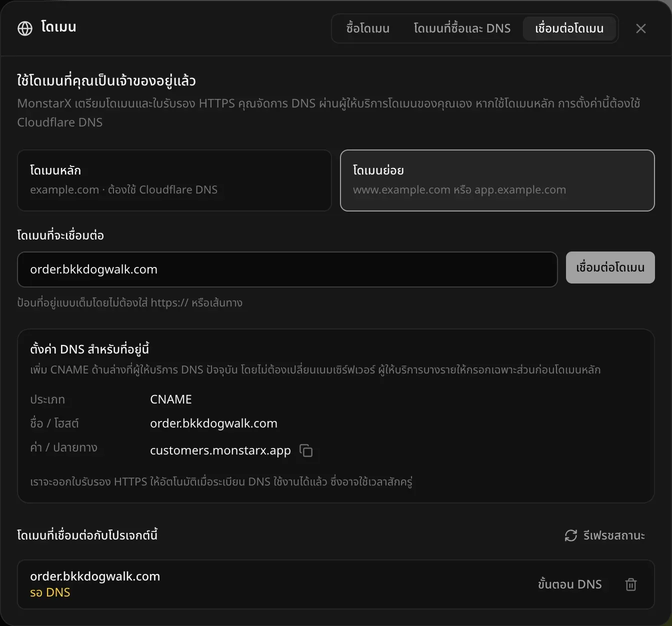Screen dimensions: 672x626
Task: Click the gray เชื่อมต่อโดเมน button
Action: 610,267
